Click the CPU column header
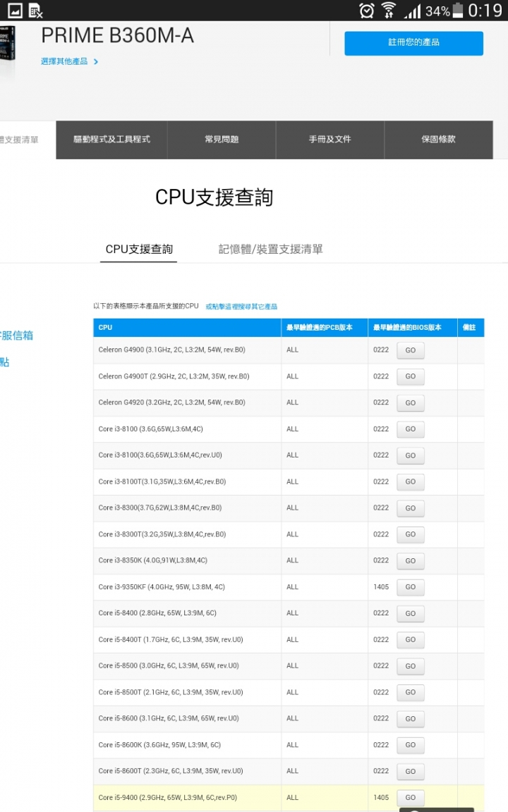 tap(187, 328)
